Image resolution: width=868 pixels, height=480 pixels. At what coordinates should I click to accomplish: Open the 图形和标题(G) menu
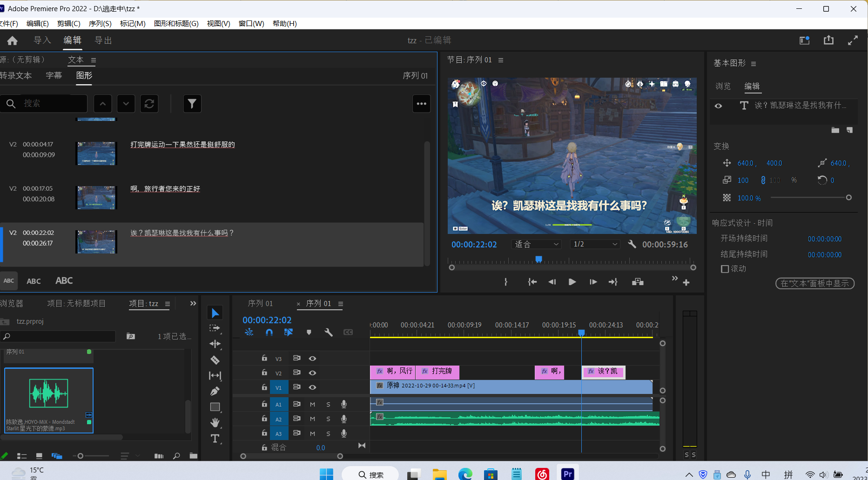coord(176,23)
